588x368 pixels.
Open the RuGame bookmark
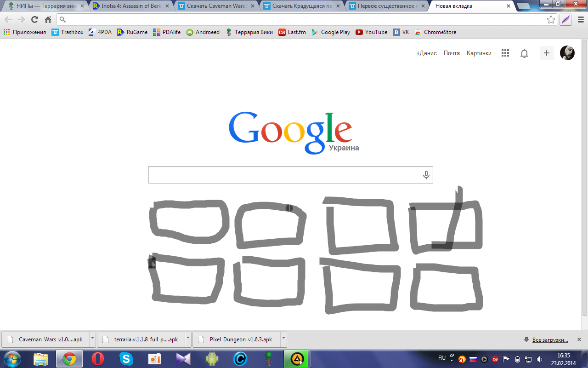tap(132, 32)
